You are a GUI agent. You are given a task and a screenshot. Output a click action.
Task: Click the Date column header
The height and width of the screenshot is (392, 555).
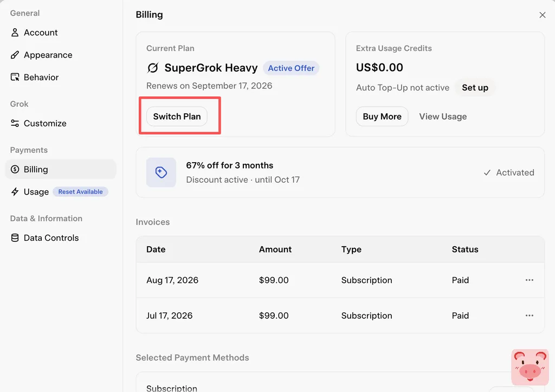pos(156,249)
